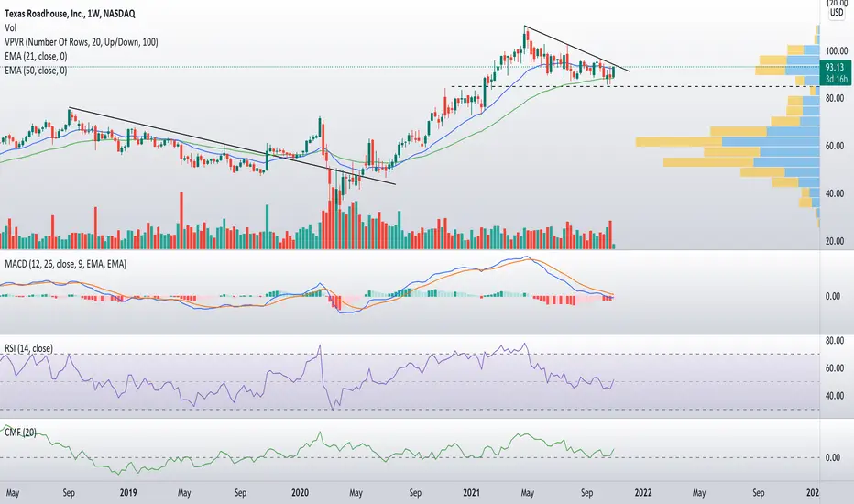This screenshot has width=854, height=504.
Task: Click the CMF 0.00 axis label
Action: tap(833, 457)
